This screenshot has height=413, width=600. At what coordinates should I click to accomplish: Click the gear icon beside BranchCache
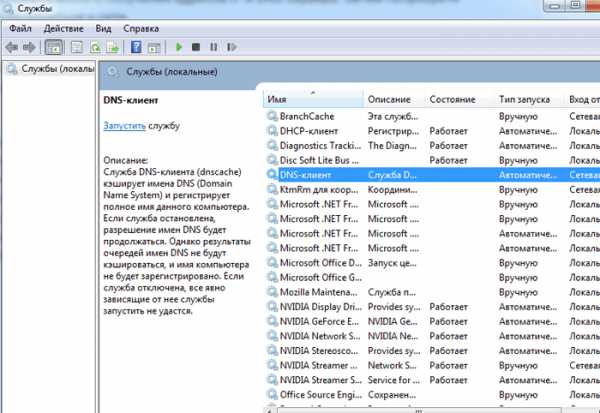(272, 116)
